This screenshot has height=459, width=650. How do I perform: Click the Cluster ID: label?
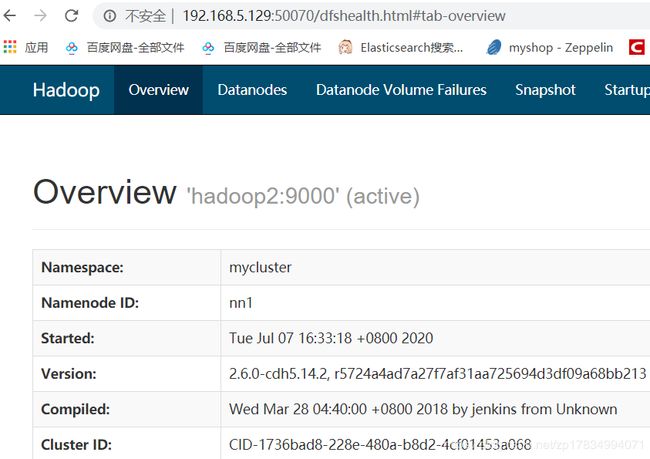click(x=77, y=445)
